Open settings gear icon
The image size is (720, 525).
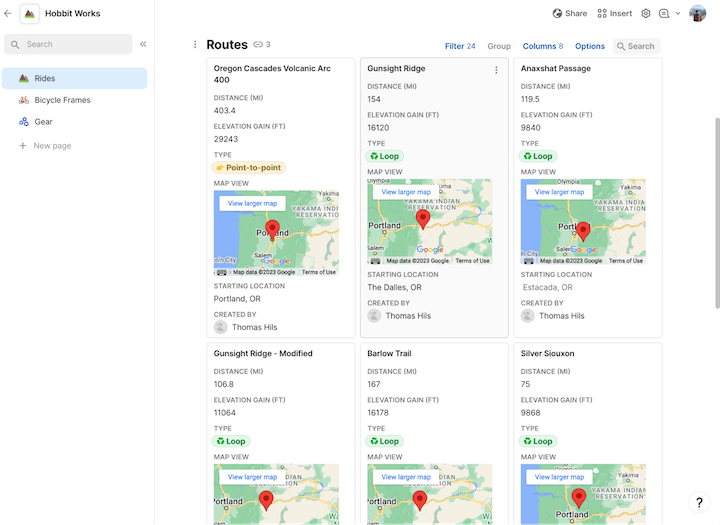[x=646, y=13]
